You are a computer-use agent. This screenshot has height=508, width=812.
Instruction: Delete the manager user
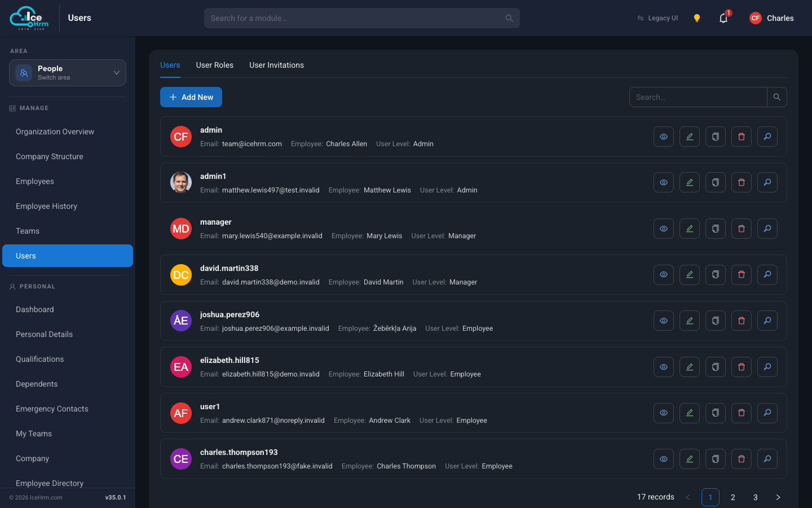coord(742,229)
